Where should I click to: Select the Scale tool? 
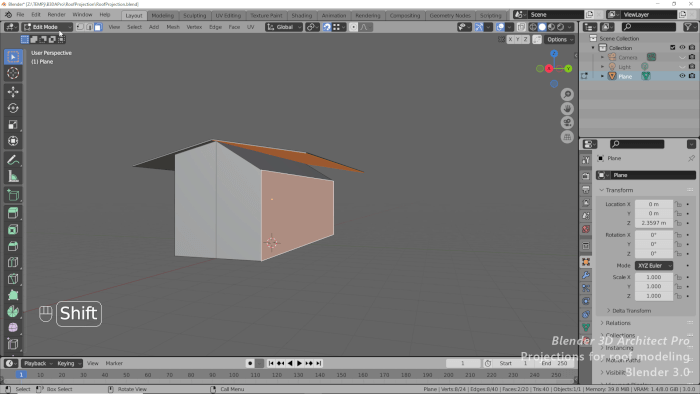[x=13, y=124]
